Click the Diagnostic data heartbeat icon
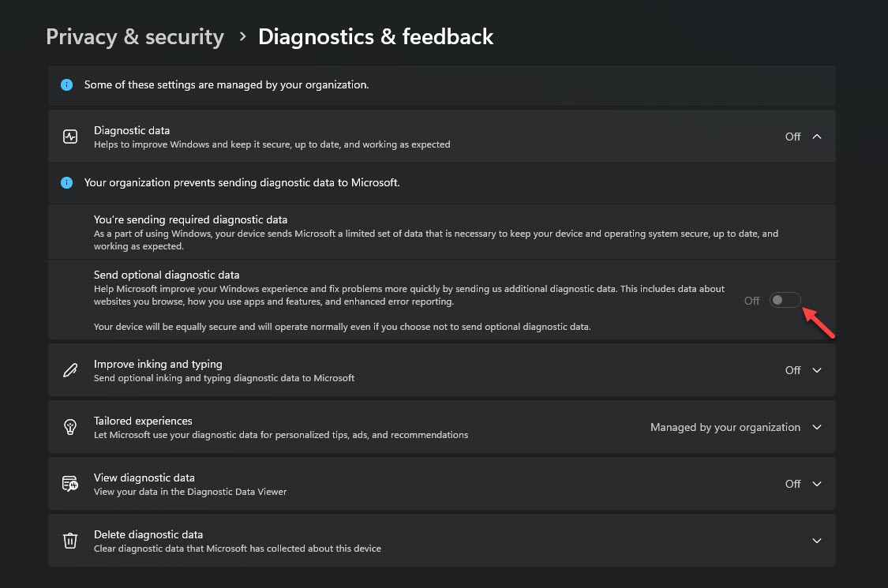This screenshot has height=588, width=888. pos(70,137)
